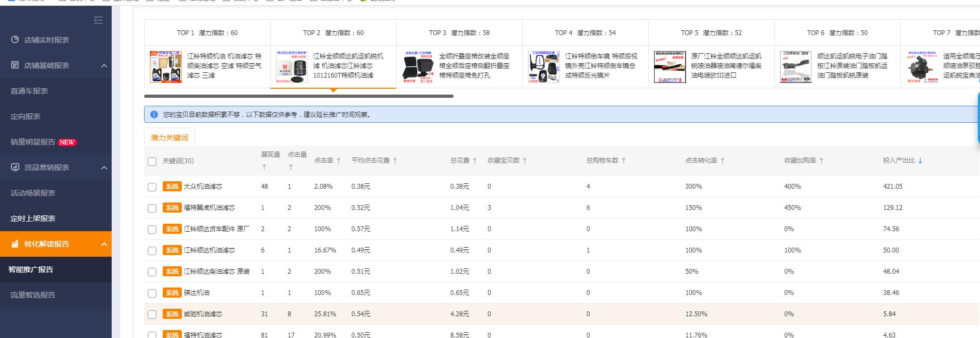Sort by 平均点击花费 column arrow
Image resolution: width=980 pixels, height=338 pixels.
click(x=395, y=160)
